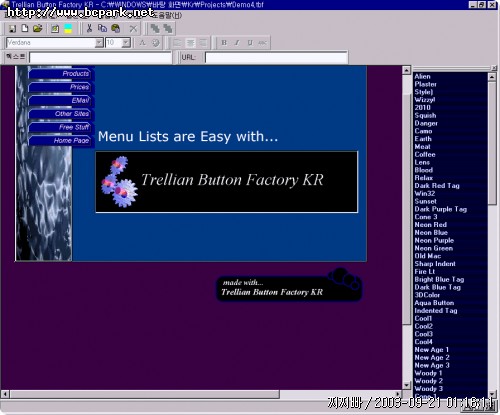Choose the Alien style
Image resolution: width=500 pixels, height=415 pixels.
(x=422, y=76)
